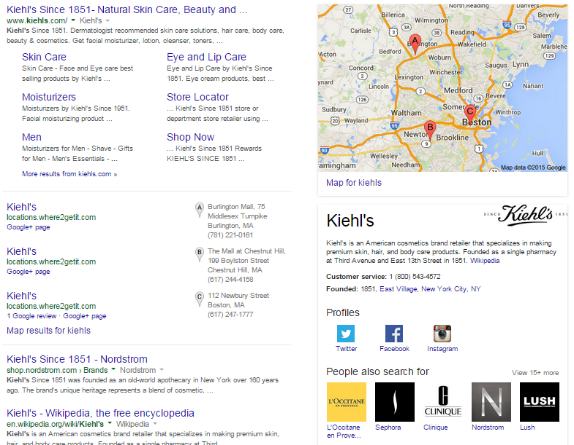
Task: Click Map for kiehls link
Action: (x=354, y=183)
